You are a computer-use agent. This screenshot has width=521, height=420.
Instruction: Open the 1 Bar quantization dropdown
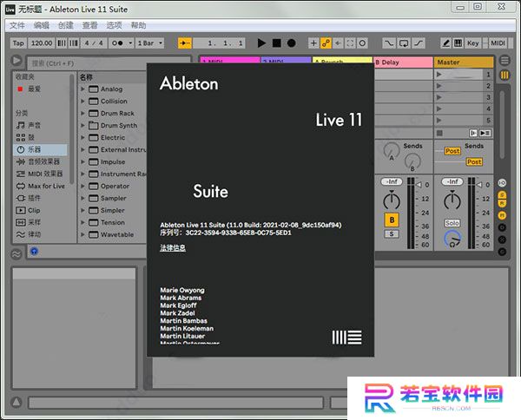tap(150, 43)
